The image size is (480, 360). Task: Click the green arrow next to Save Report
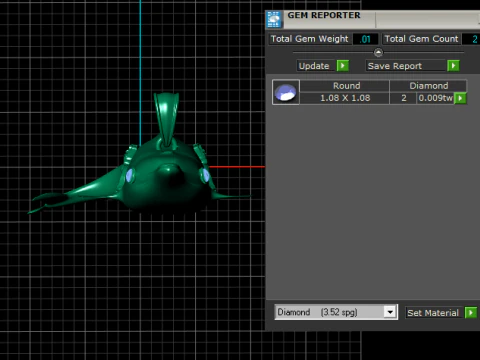(x=453, y=66)
